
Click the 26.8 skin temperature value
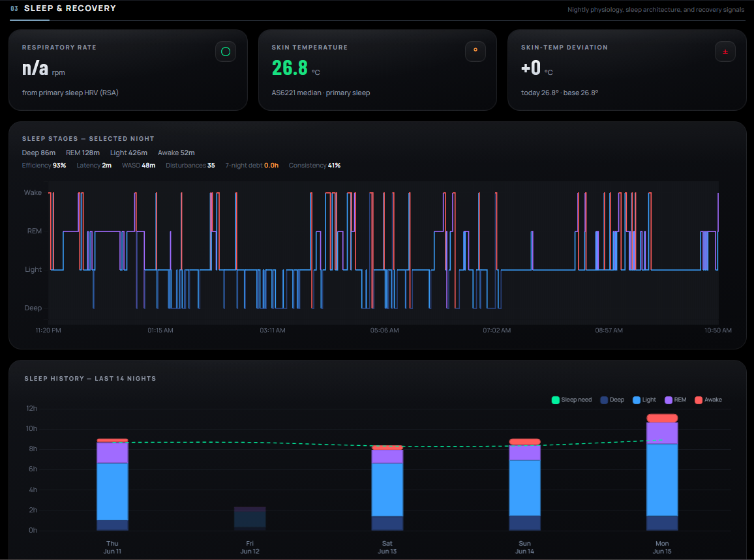290,68
